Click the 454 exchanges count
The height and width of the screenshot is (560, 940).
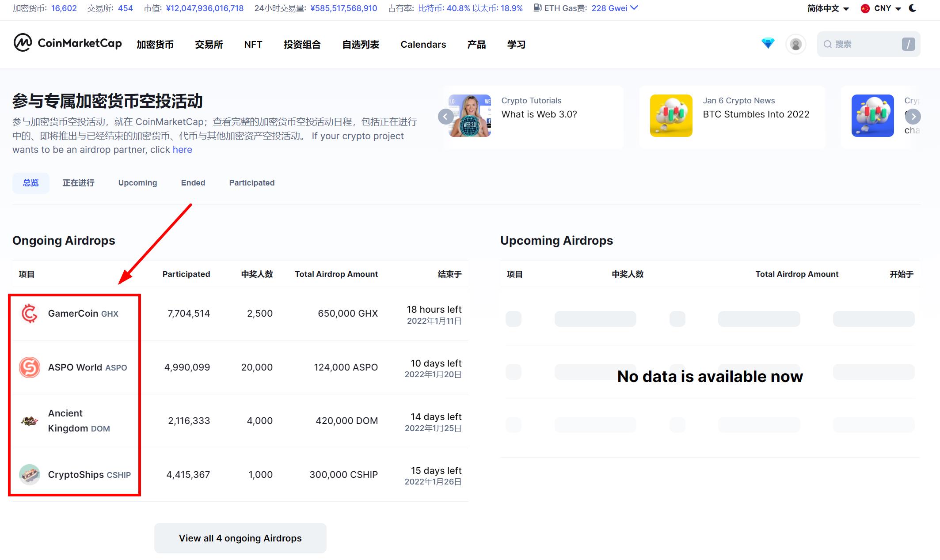click(126, 8)
